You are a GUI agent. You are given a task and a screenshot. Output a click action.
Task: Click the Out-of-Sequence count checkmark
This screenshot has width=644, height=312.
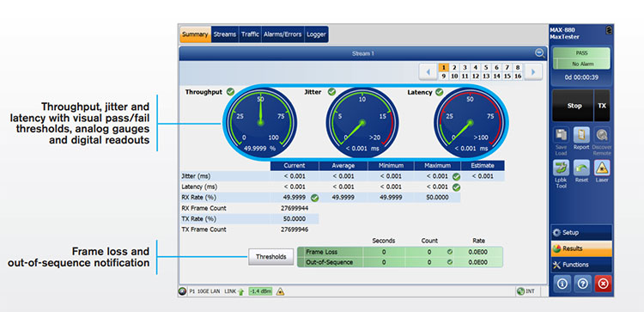coord(450,262)
